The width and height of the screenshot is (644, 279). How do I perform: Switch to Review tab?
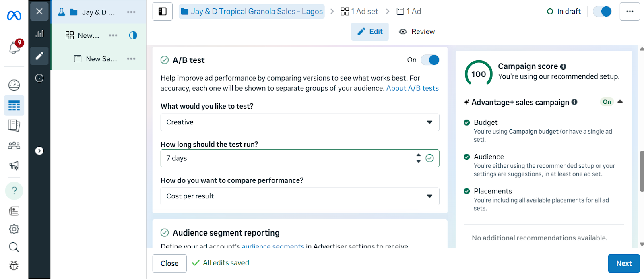[x=417, y=32]
